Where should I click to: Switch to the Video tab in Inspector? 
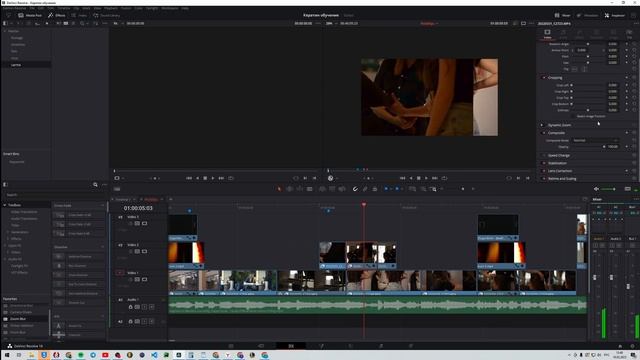pyautogui.click(x=547, y=34)
